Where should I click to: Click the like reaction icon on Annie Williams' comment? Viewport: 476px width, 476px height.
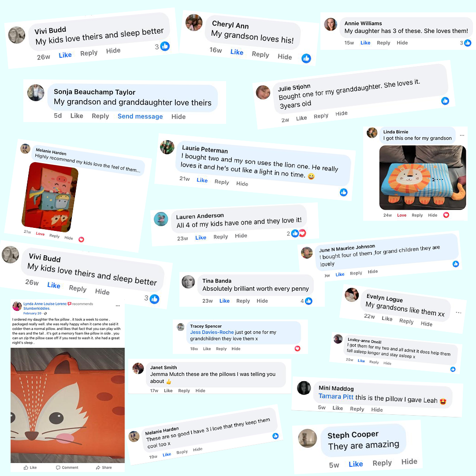pos(468,43)
